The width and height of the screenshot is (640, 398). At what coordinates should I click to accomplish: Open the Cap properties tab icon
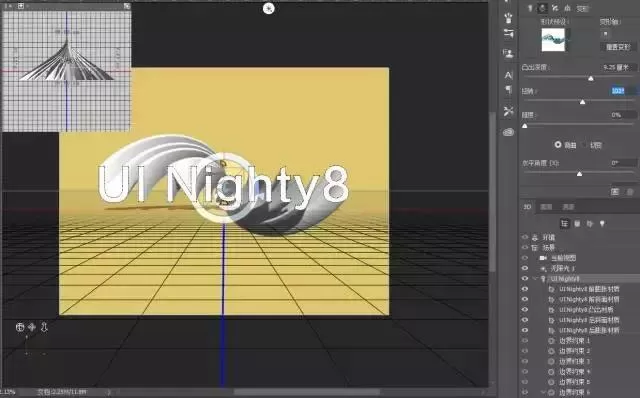coord(555,8)
